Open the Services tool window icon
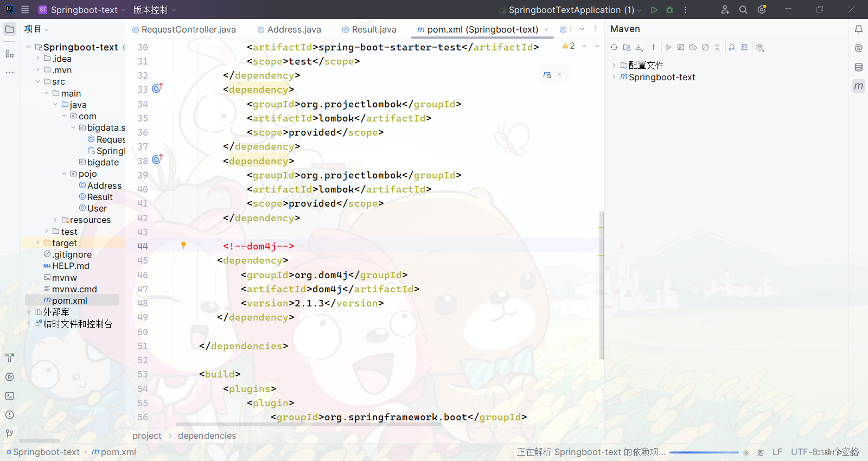This screenshot has height=461, width=868. 10,377
